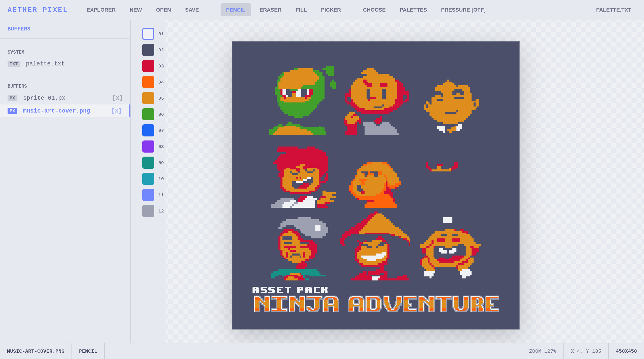The height and width of the screenshot is (359, 644).
Task: Open the Explorer panel
Action: 101,10
